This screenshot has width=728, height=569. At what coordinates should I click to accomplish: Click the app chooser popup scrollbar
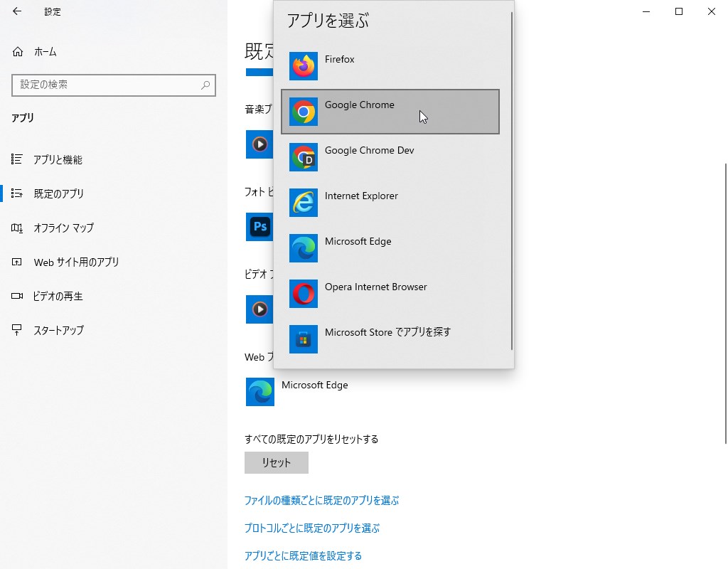[x=512, y=181]
